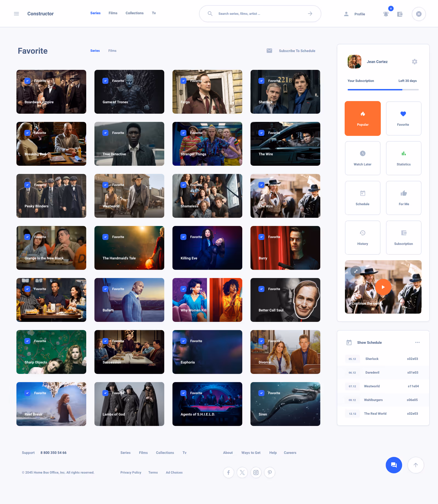Viewport: 438px width, 504px height.
Task: Open the Peaky Blinders card
Action: tap(51, 196)
